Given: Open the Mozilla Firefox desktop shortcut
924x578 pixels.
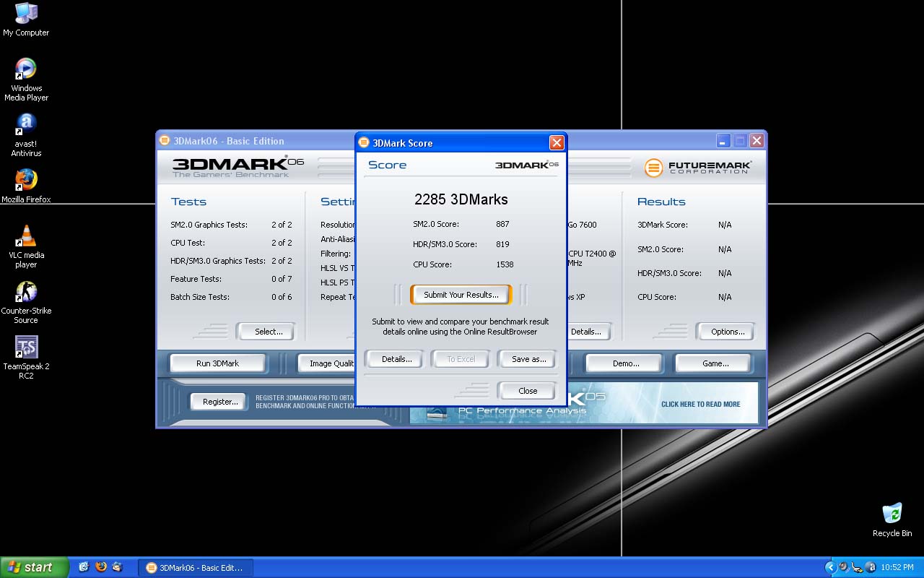Looking at the screenshot, I should click(x=26, y=186).
